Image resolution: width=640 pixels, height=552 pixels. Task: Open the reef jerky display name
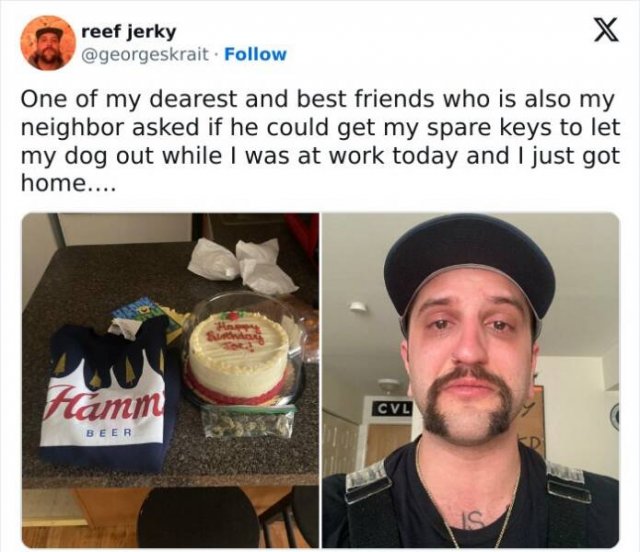129,31
